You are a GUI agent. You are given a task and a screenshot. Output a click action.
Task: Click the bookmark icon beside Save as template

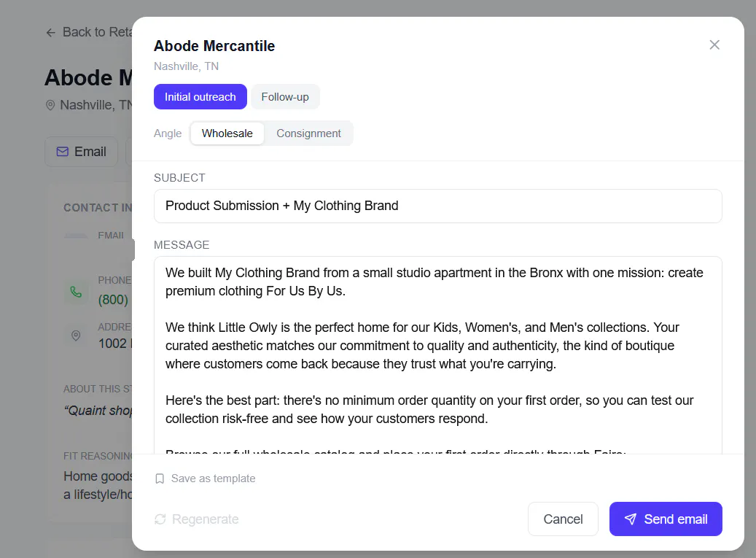(x=160, y=478)
